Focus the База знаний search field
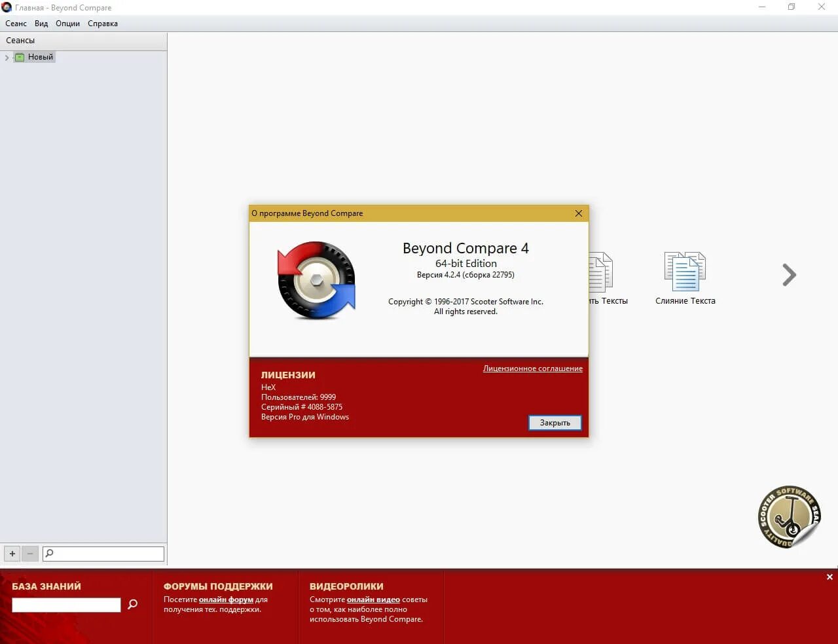Image resolution: width=838 pixels, height=644 pixels. [x=66, y=605]
